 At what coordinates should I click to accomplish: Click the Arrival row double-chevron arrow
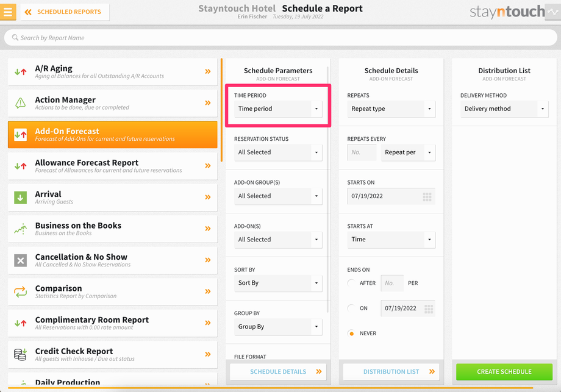pos(208,197)
